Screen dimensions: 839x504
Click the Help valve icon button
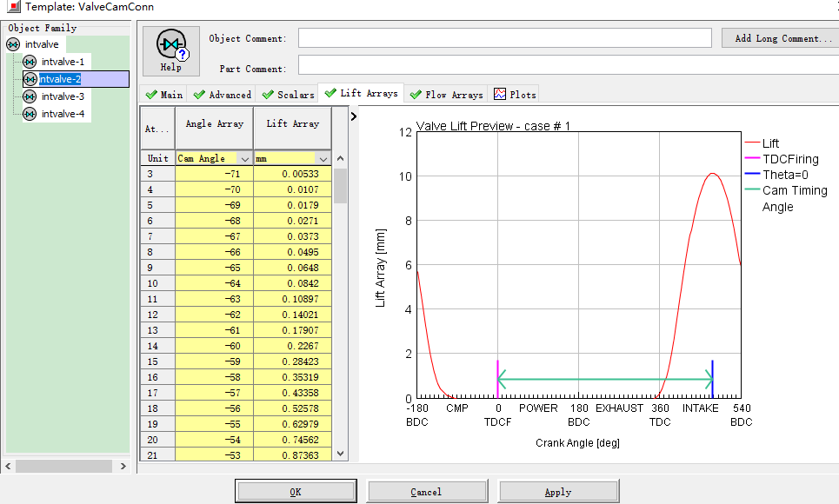pyautogui.click(x=171, y=50)
